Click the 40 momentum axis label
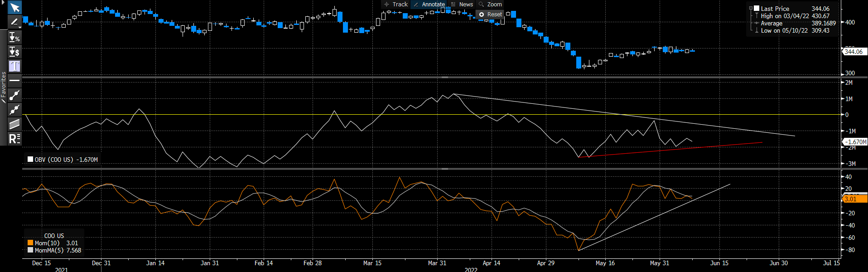The height and width of the screenshot is (272, 868). click(x=849, y=177)
